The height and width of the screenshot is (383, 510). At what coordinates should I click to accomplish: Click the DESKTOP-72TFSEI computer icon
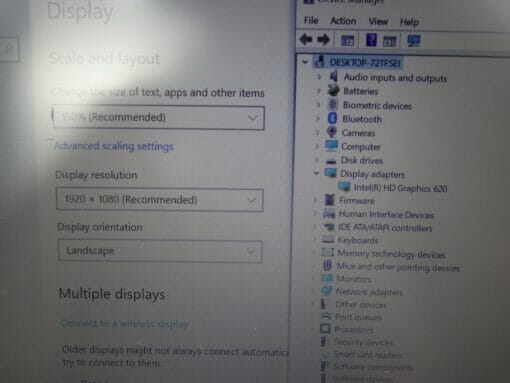pyautogui.click(x=320, y=62)
